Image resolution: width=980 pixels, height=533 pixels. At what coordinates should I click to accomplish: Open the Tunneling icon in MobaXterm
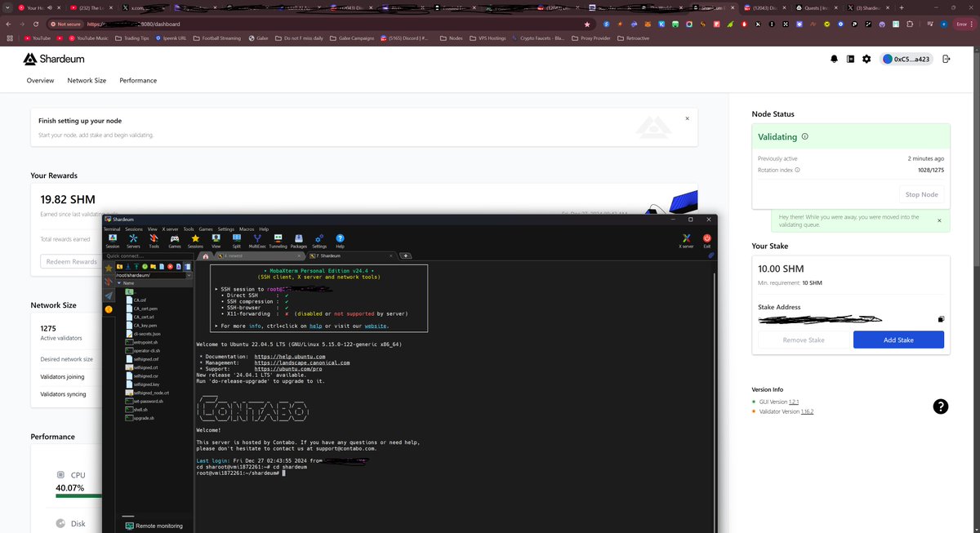click(278, 240)
